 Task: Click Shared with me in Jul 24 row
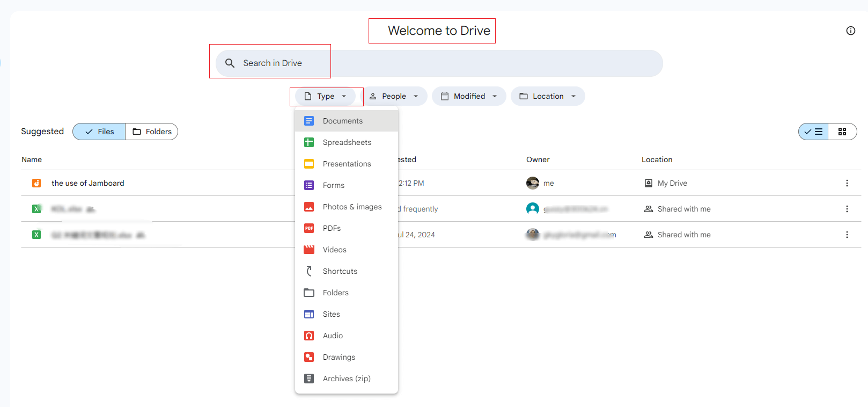[677, 235]
